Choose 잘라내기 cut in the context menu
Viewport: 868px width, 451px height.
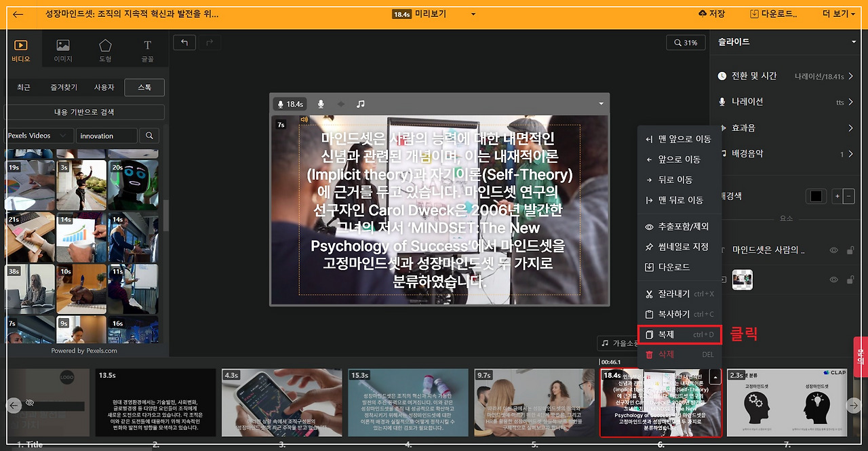tap(679, 294)
